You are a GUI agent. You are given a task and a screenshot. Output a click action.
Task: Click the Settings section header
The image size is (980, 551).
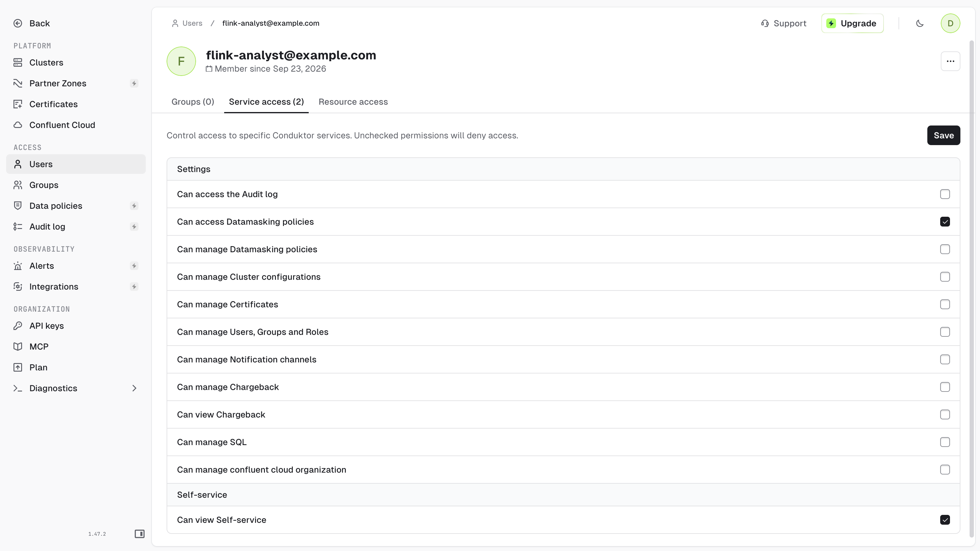point(563,169)
